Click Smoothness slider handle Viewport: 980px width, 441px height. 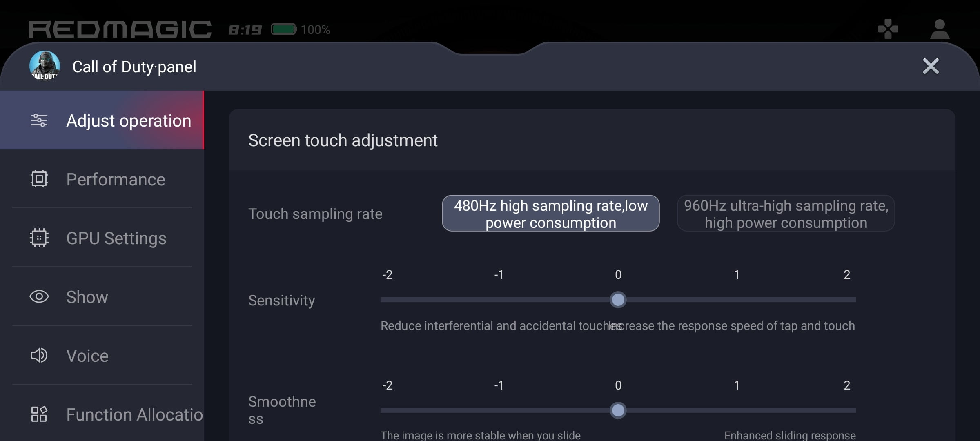[x=618, y=410]
